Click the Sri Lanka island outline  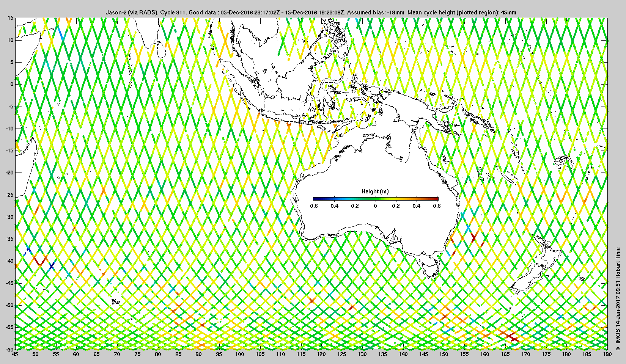click(162, 50)
